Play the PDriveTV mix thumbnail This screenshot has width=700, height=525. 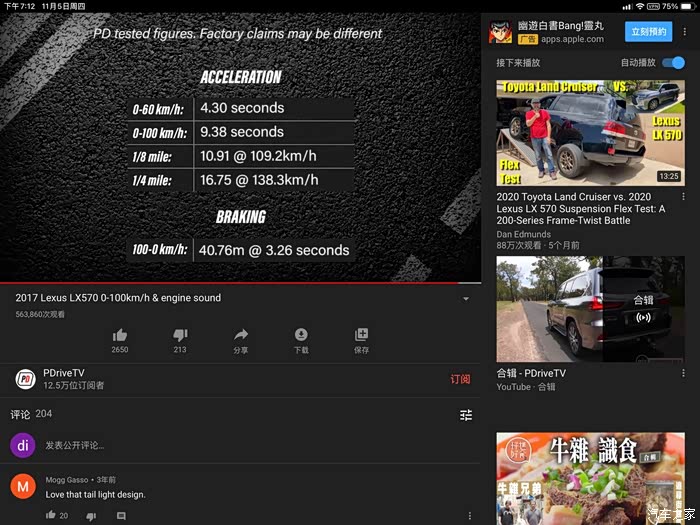[x=590, y=308]
